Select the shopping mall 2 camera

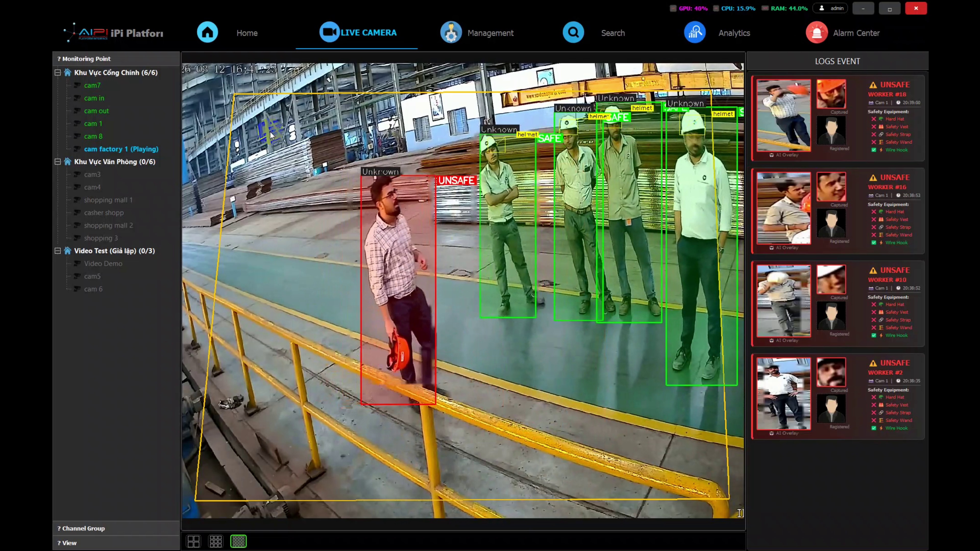coord(108,226)
